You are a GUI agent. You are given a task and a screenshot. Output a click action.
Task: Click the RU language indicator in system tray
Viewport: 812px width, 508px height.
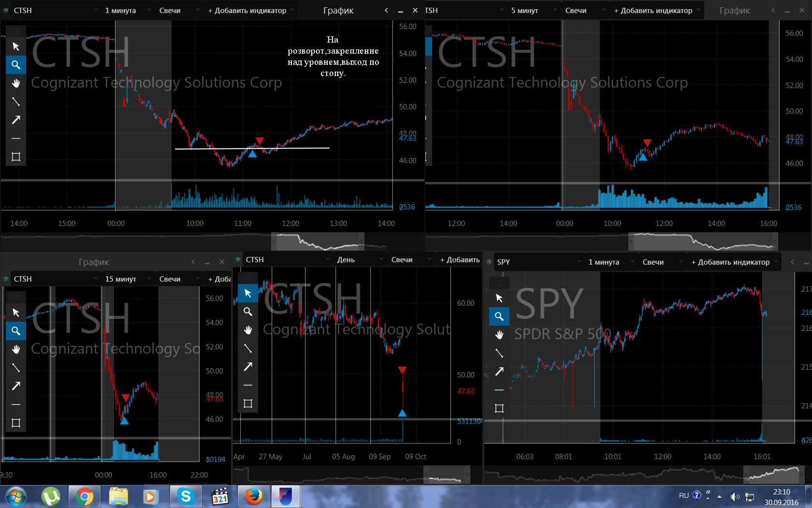[683, 495]
